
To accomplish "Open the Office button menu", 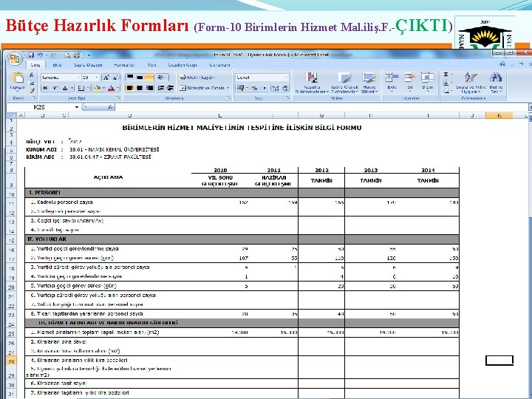I will (14, 59).
